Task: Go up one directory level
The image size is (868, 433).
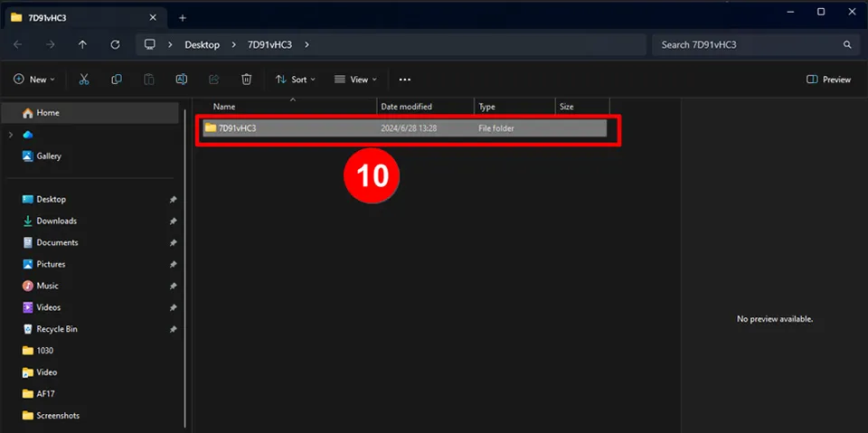Action: coord(83,44)
